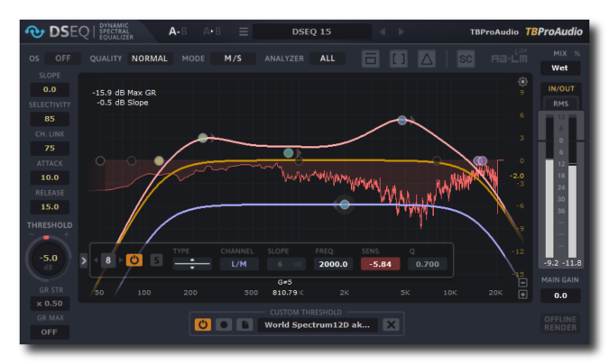
Task: Edit the SELECTIVITY value 85
Action: point(50,119)
